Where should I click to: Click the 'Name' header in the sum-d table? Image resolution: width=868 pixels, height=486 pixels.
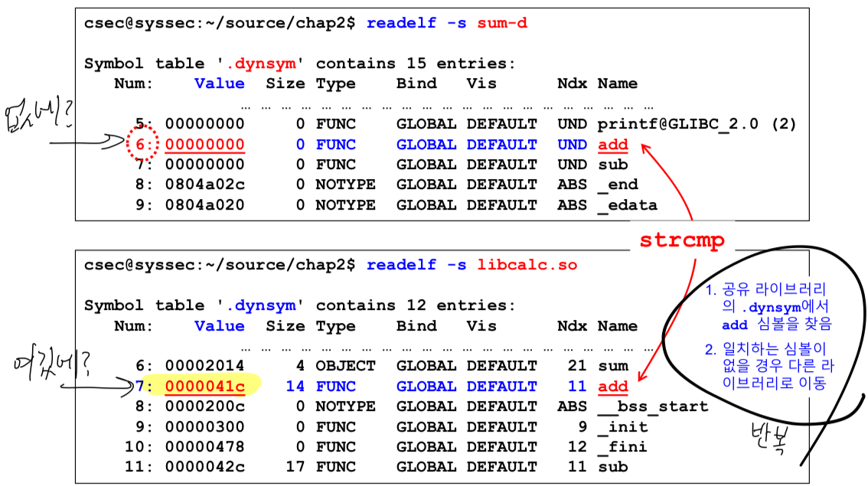tap(618, 83)
